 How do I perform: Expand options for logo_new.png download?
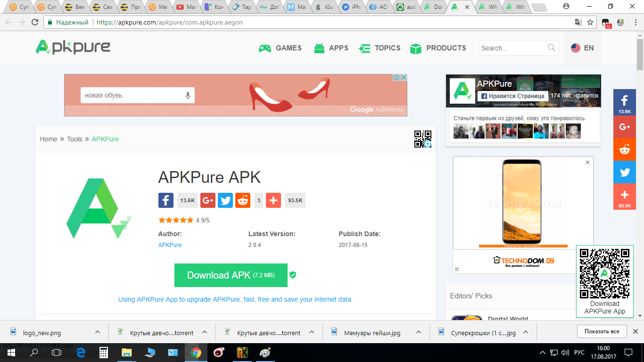click(x=98, y=332)
